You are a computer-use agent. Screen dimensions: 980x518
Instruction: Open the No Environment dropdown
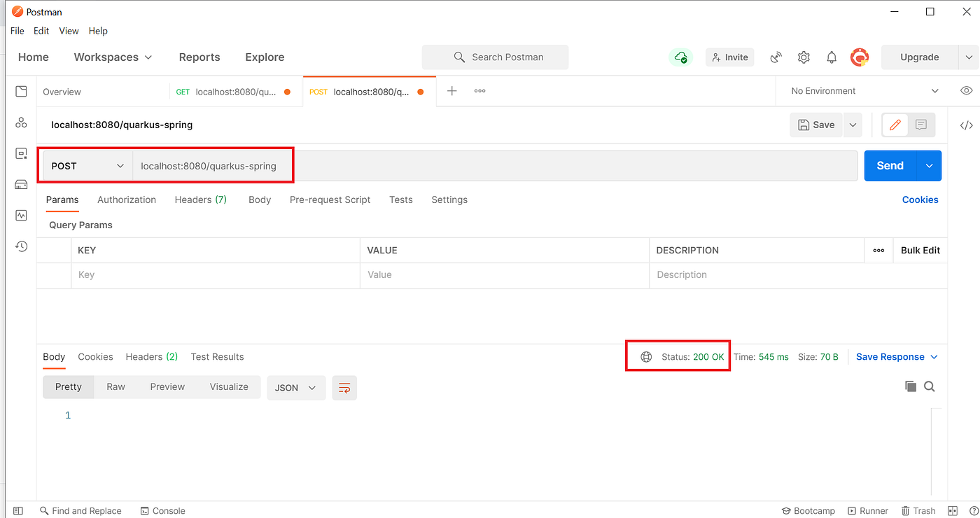pyautogui.click(x=864, y=91)
